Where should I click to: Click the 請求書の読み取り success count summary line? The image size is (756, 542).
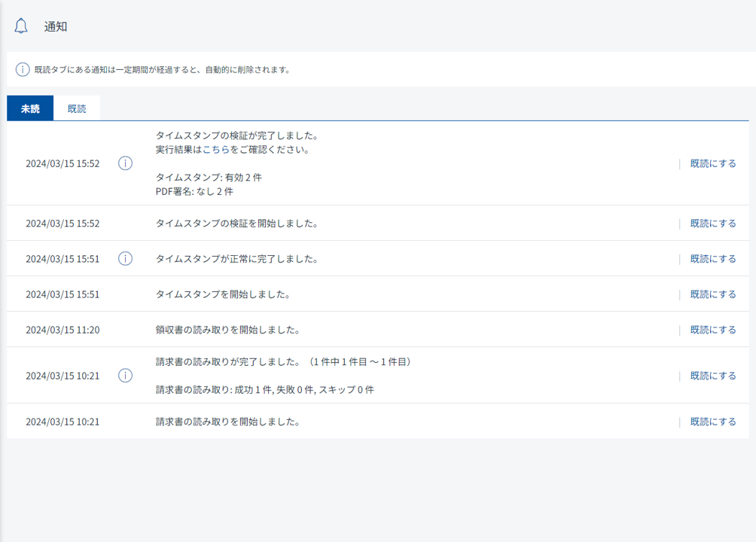(x=264, y=390)
